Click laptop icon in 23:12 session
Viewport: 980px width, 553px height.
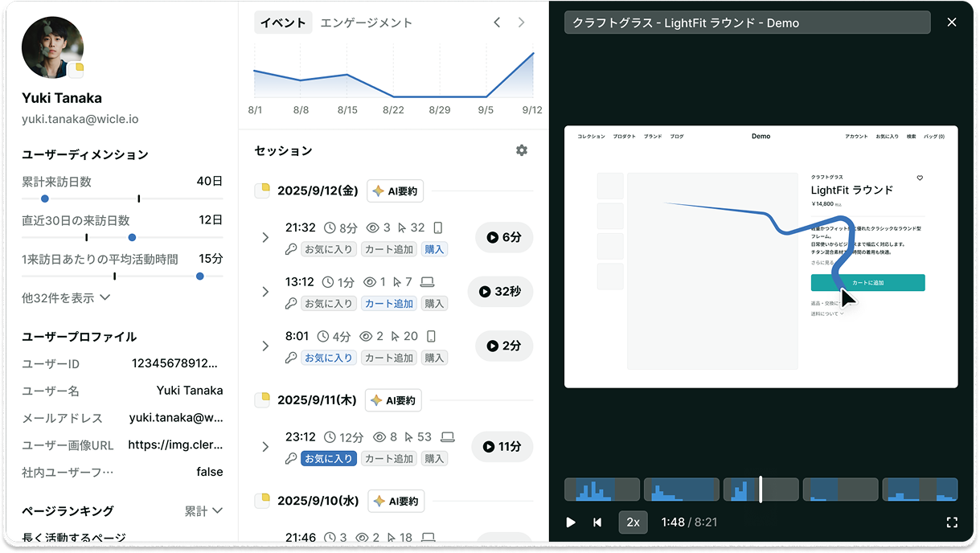[x=448, y=437]
